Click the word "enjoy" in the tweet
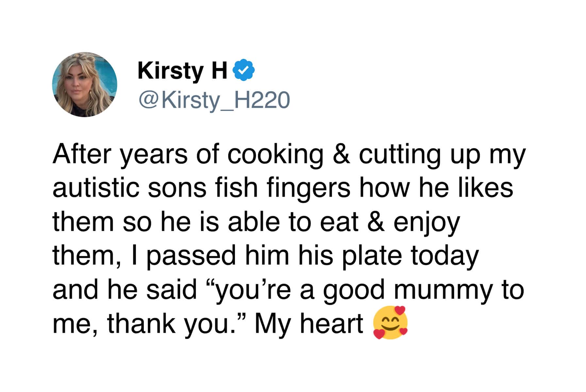Screen dimensions: 586x392 tap(427, 223)
